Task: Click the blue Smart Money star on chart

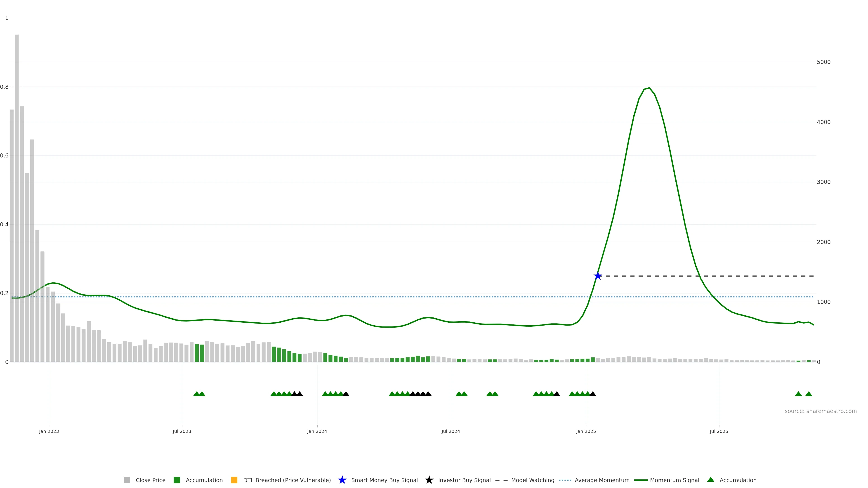Action: pos(597,276)
